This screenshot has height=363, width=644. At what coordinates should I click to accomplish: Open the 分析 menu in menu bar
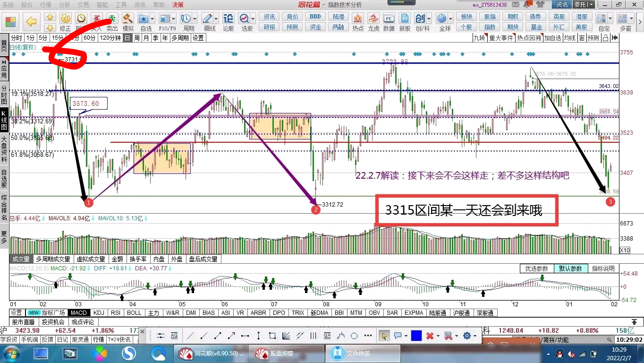click(x=65, y=4)
